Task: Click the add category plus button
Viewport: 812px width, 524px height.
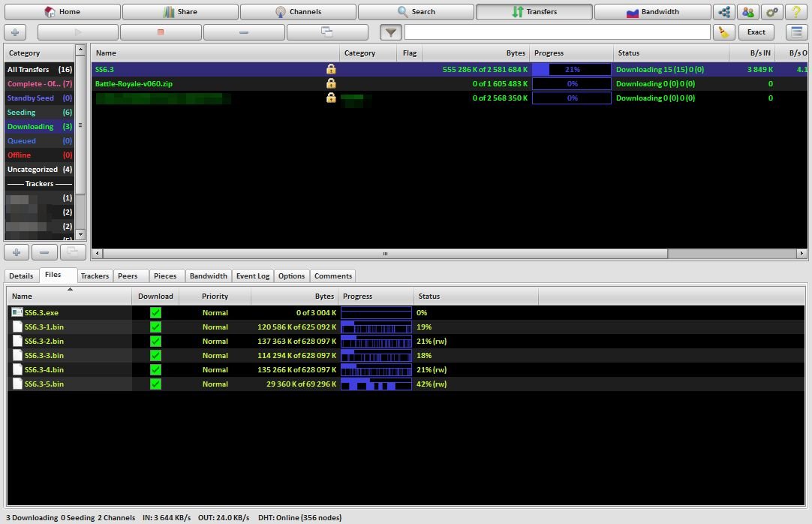Action: coord(16,252)
